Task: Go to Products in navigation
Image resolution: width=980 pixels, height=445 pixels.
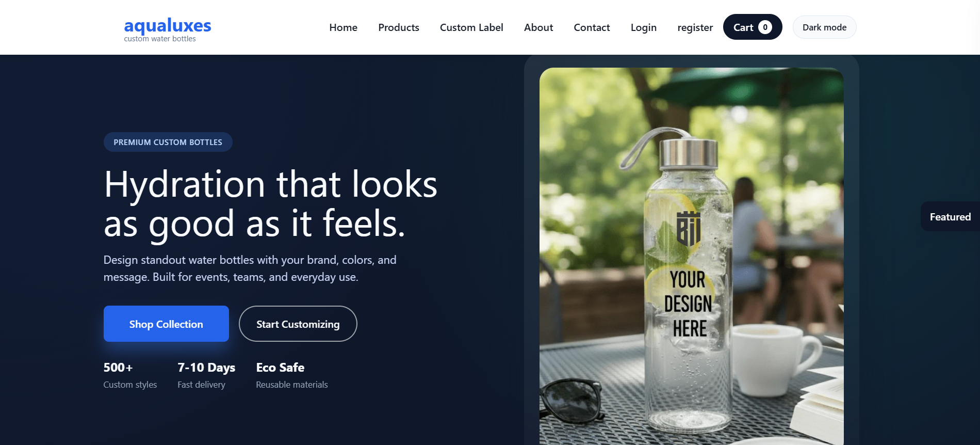Action: pyautogui.click(x=398, y=27)
